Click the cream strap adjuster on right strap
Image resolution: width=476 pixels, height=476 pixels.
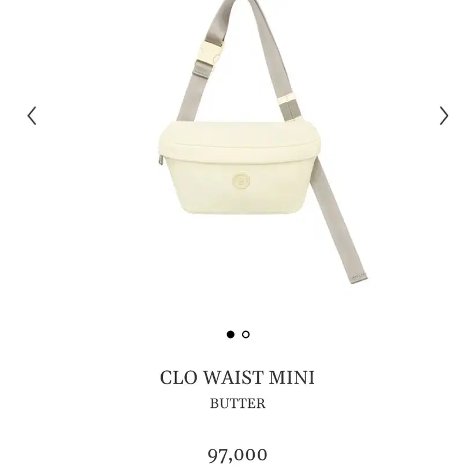pos(288,100)
